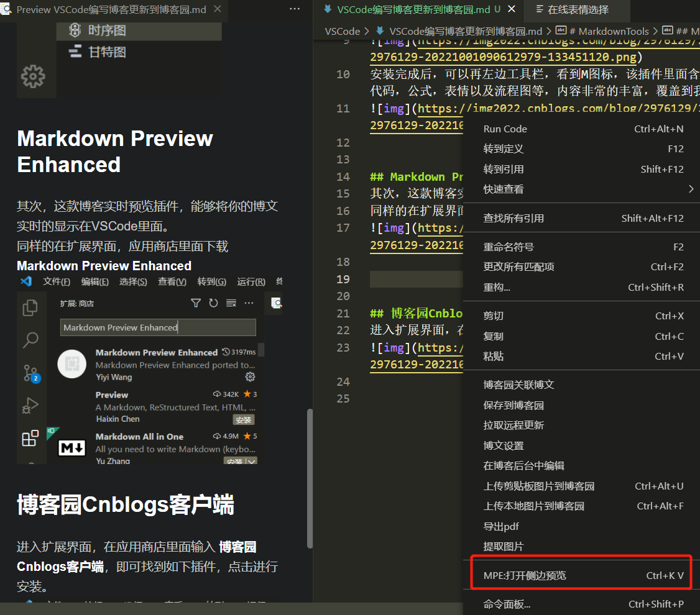Viewport: 700px width, 615px height.
Task: Choose 命令面板... in context menu
Action: 583,604
